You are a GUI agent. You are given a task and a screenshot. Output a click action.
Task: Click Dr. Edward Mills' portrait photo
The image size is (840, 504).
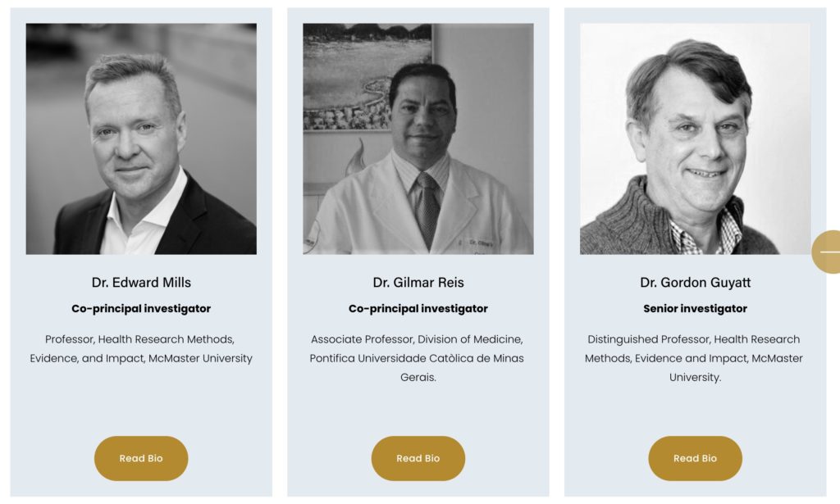pyautogui.click(x=141, y=138)
